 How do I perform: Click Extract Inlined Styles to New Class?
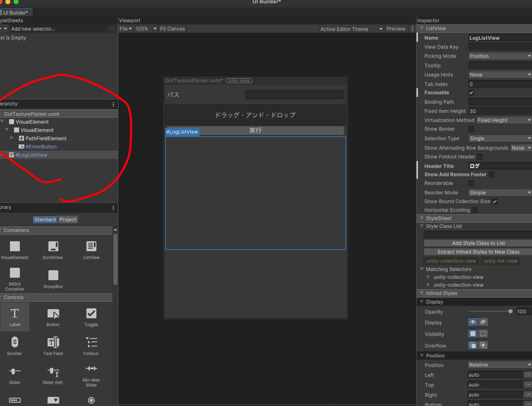point(478,252)
